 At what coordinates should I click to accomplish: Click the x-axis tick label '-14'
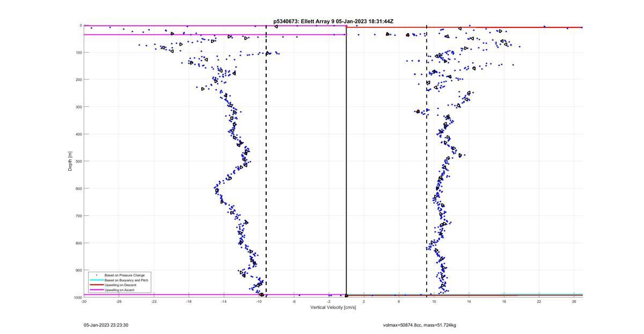point(224,302)
